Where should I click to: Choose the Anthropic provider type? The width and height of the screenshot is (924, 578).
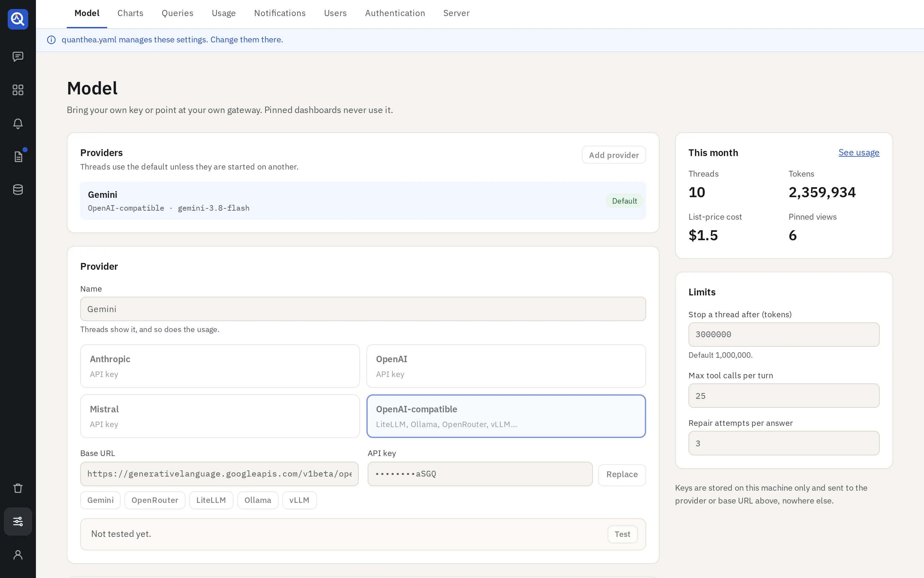[220, 366]
